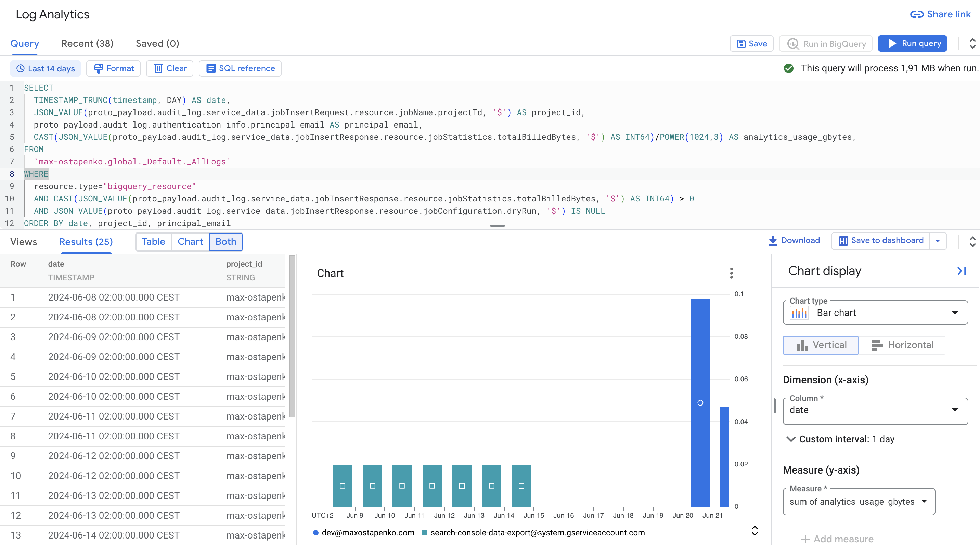Click the date column header
The width and height of the screenshot is (980, 545).
pyautogui.click(x=56, y=264)
